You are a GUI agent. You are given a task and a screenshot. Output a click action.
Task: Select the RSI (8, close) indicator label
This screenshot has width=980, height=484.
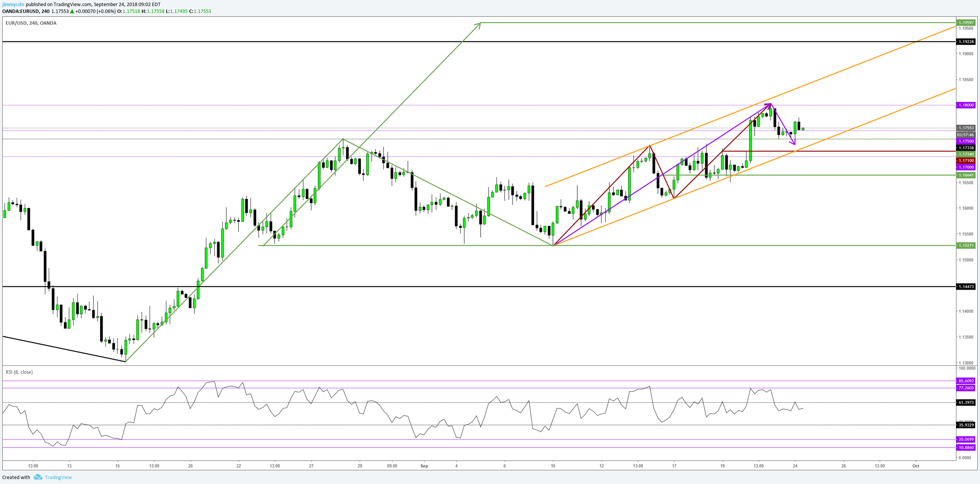[19, 372]
